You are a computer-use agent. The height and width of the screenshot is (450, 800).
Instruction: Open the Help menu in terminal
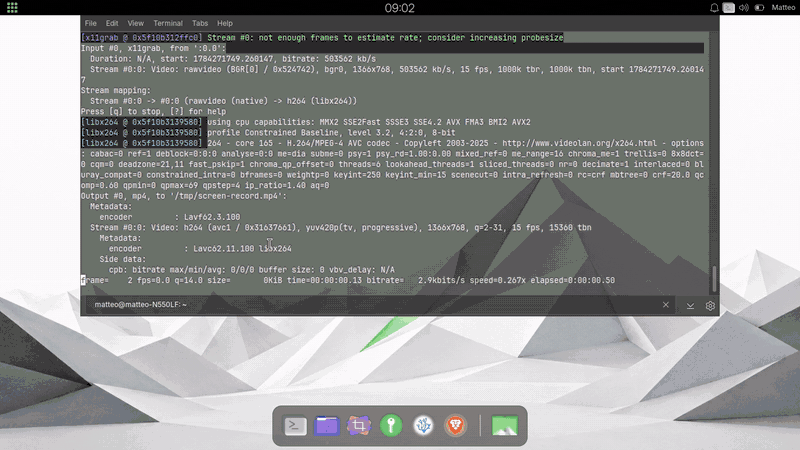point(225,23)
